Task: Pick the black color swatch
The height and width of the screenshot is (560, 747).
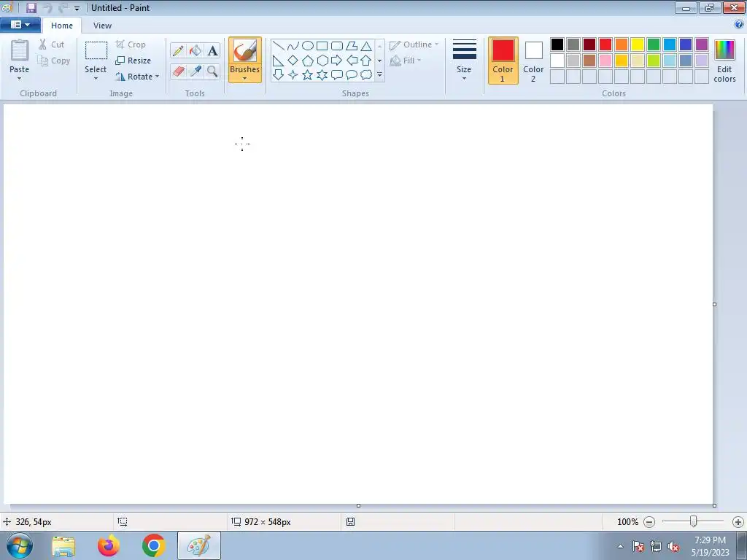Action: click(557, 44)
